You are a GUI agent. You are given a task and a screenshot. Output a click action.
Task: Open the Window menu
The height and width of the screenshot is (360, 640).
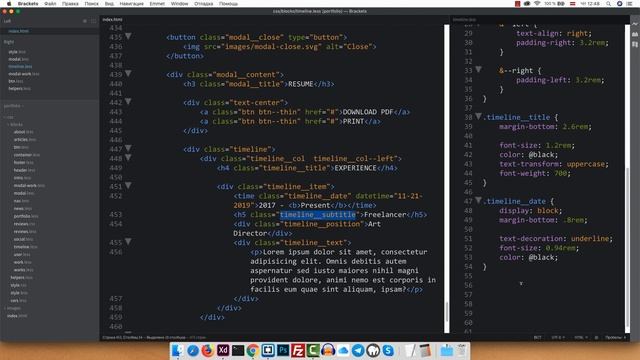pyautogui.click(x=179, y=4)
